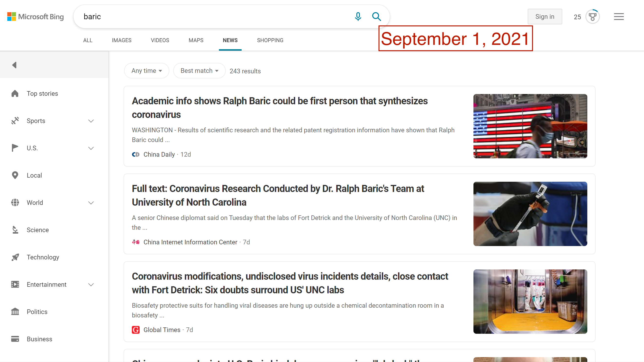Click the Technology rocket icon

[x=15, y=257]
